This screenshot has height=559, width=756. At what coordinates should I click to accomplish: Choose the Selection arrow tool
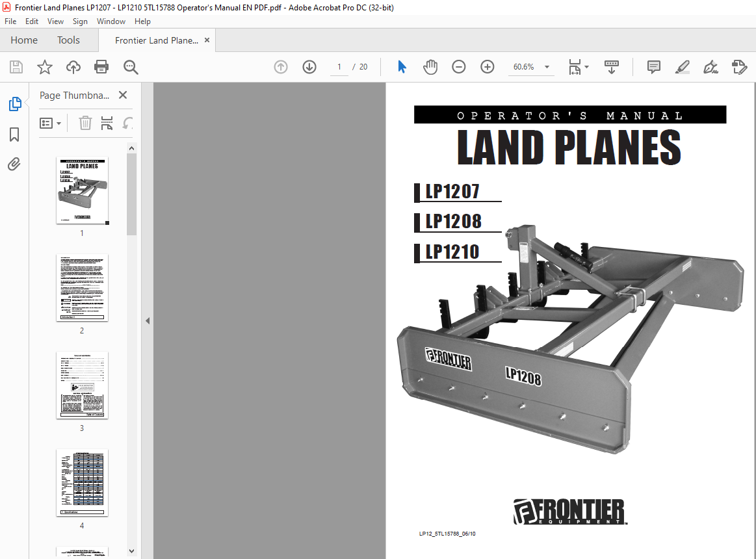click(x=402, y=67)
